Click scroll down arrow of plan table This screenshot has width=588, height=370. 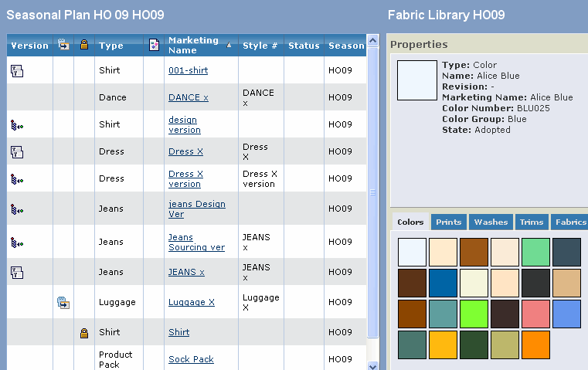(x=372, y=366)
